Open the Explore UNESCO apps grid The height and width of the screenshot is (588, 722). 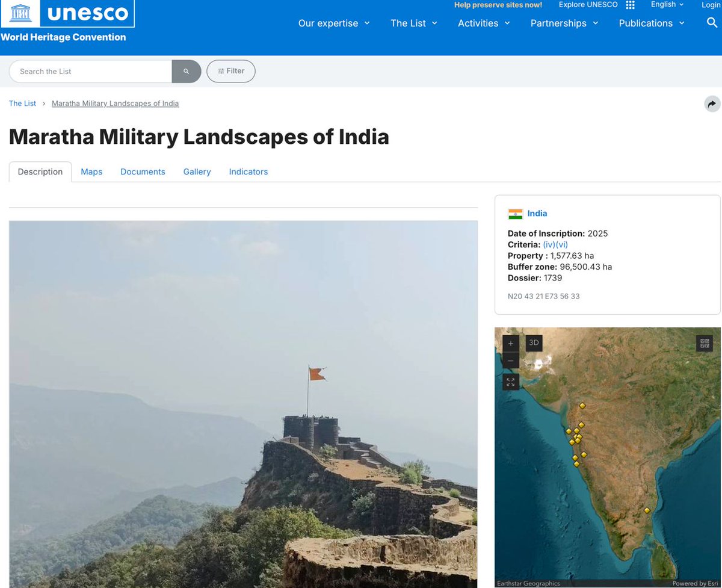(x=630, y=5)
